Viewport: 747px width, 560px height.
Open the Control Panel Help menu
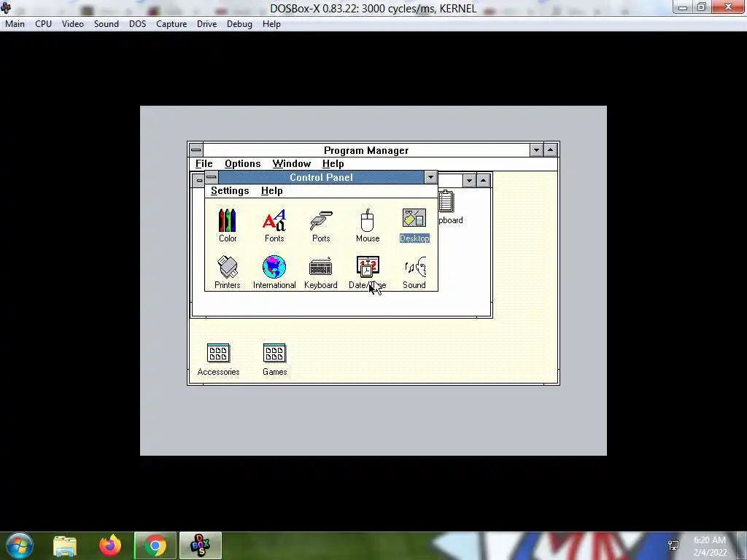pos(271,190)
